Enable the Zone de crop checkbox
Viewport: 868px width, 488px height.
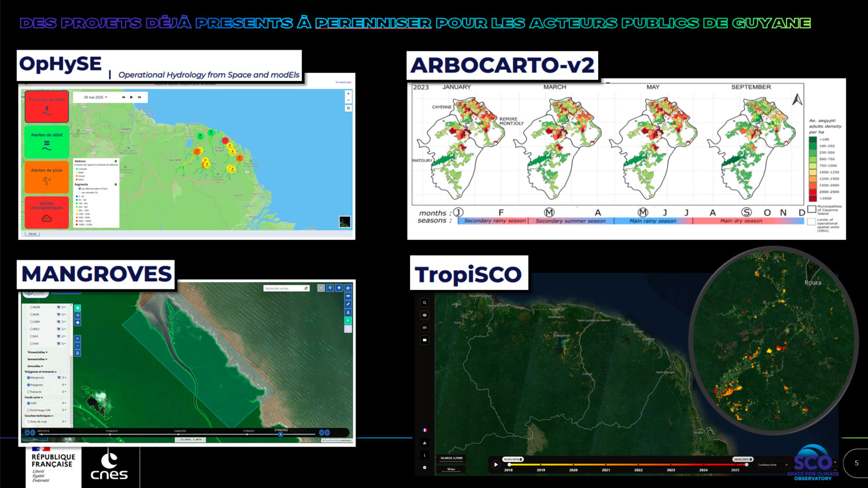point(29,422)
